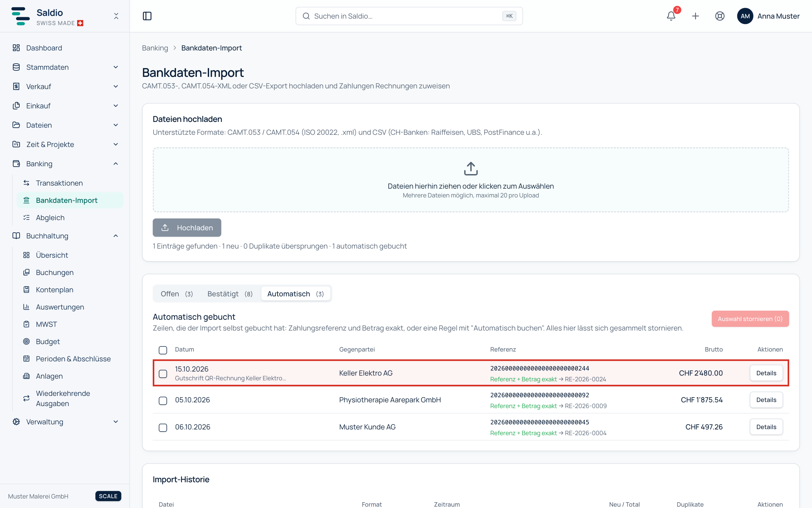Switch to the Offen (3) tab
This screenshot has height=508, width=812.
point(177,294)
